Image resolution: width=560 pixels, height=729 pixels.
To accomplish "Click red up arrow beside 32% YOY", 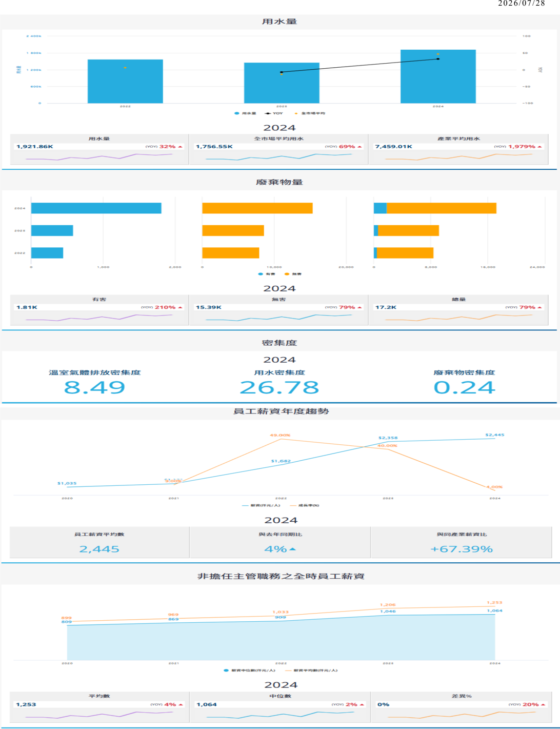I will tap(180, 147).
